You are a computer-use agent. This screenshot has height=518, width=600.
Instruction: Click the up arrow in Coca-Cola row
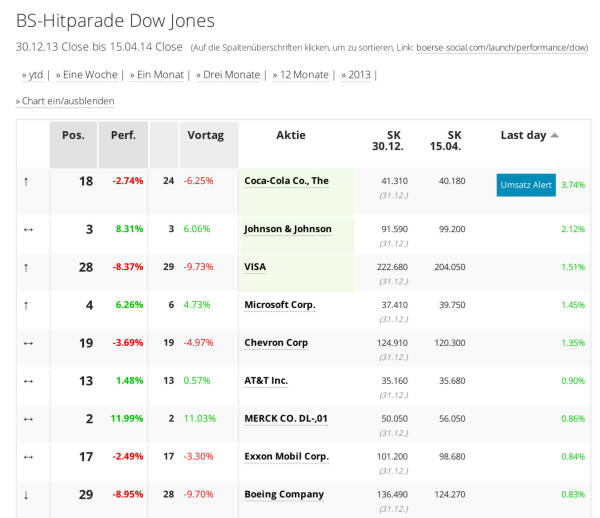click(x=27, y=181)
